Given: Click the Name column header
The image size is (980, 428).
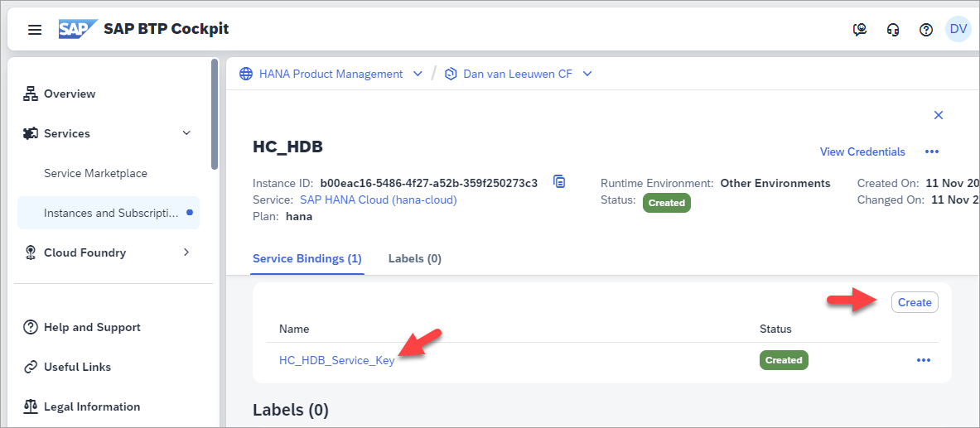Looking at the screenshot, I should click(x=294, y=329).
